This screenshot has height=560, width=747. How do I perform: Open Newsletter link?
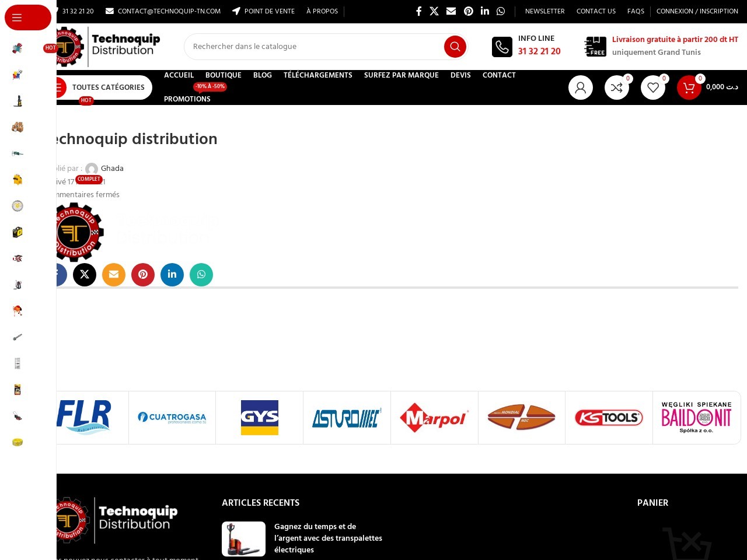(545, 11)
